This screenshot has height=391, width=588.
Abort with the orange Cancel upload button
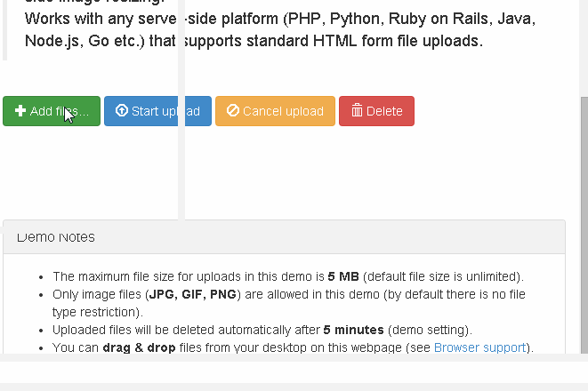click(275, 111)
